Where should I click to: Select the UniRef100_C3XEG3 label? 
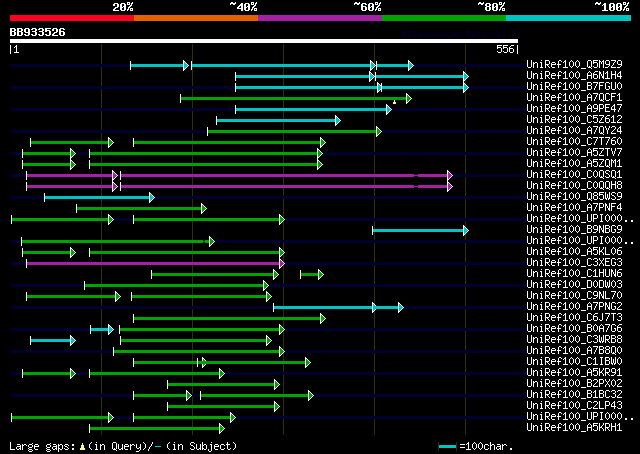click(x=574, y=263)
